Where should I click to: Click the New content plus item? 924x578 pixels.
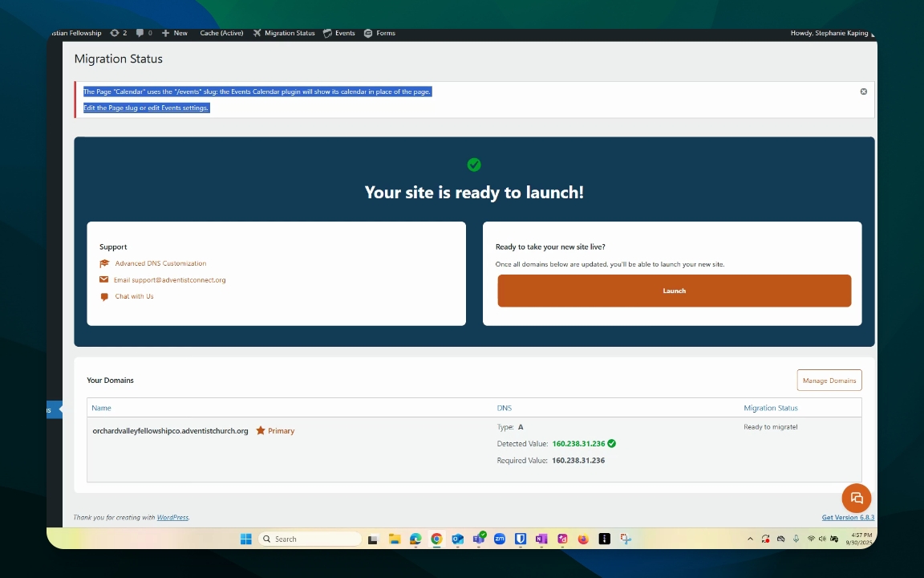(x=174, y=33)
